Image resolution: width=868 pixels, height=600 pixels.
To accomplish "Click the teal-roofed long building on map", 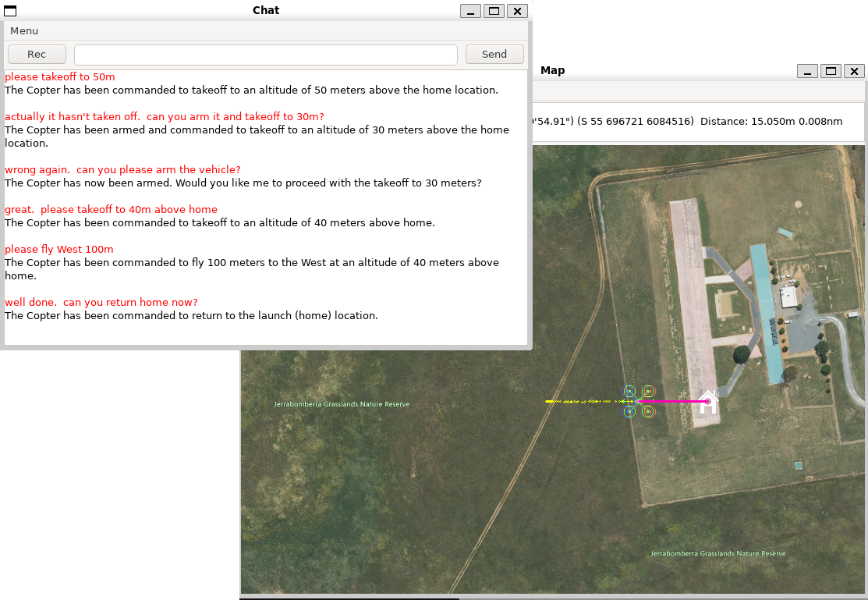I will point(763,312).
